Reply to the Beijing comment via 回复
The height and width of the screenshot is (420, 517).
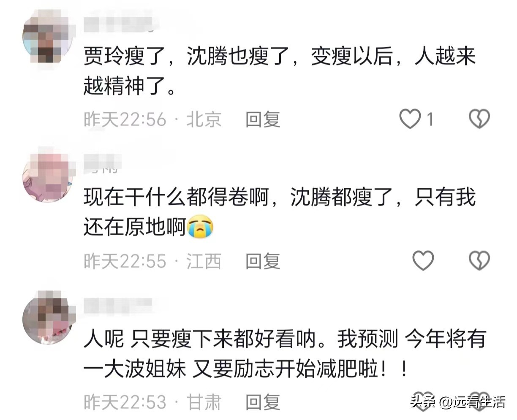point(263,119)
